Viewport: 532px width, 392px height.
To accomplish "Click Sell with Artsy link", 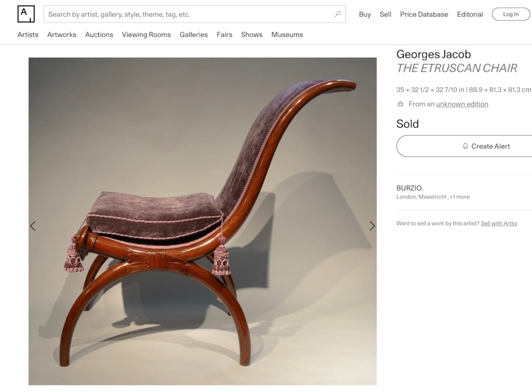I will (499, 223).
